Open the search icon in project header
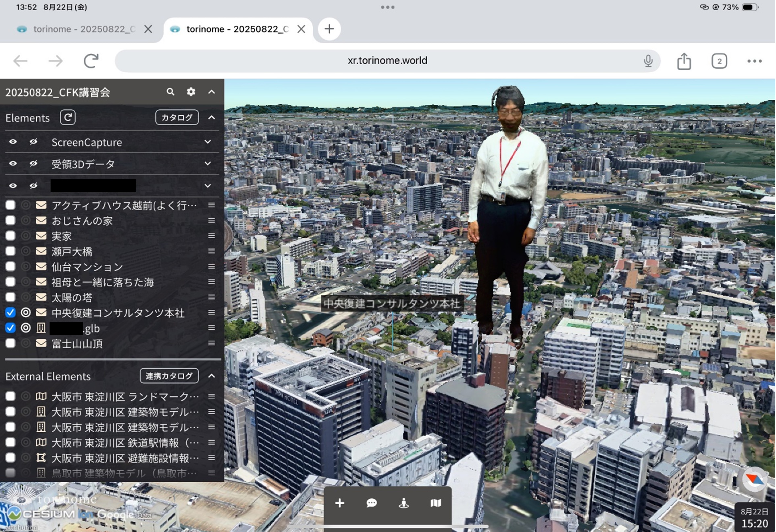Screen dimensions: 776x532 [170, 92]
